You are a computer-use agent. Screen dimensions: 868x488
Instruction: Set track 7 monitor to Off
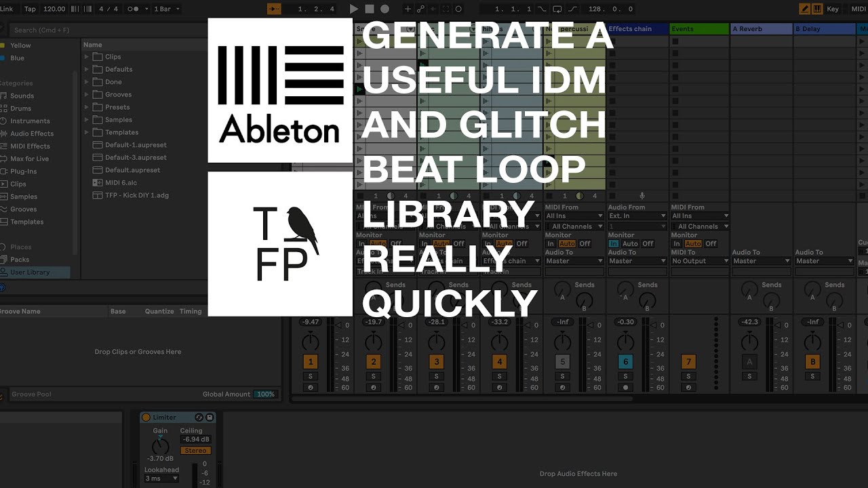point(711,244)
